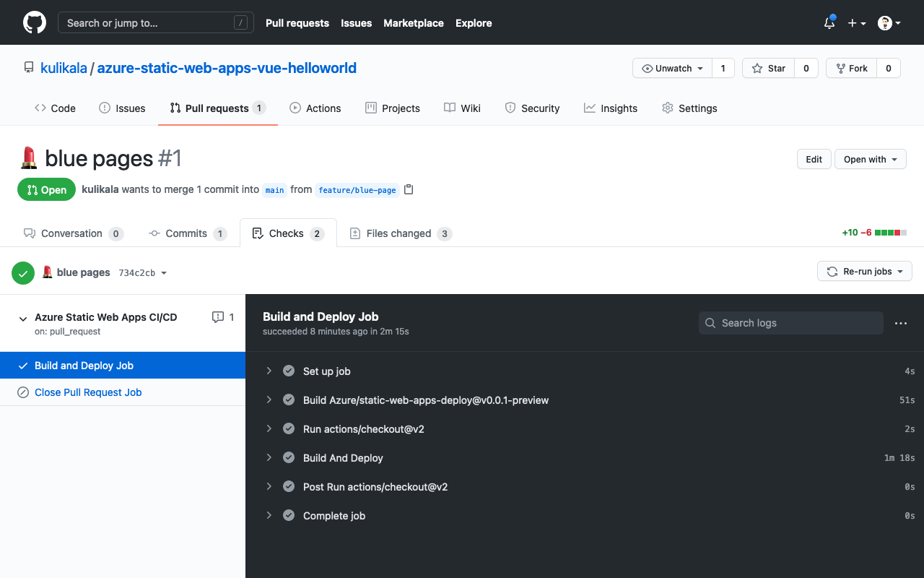Open the feature/blue-page branch link
This screenshot has height=578, width=924.
[x=357, y=190]
